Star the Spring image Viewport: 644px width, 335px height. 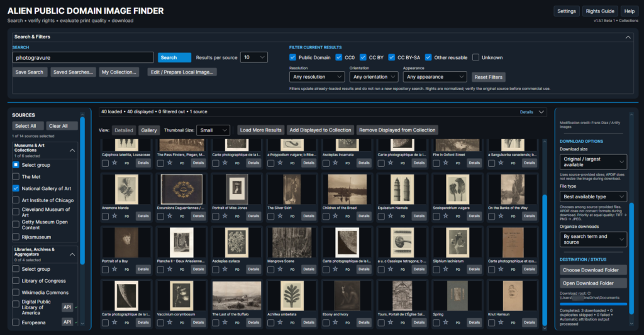coord(445,322)
